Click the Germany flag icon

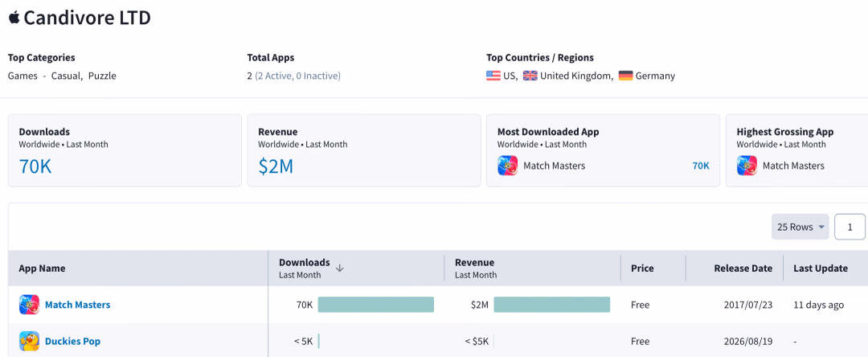625,76
